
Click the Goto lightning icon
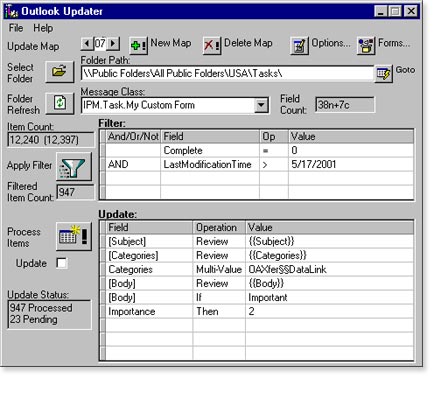tap(383, 73)
